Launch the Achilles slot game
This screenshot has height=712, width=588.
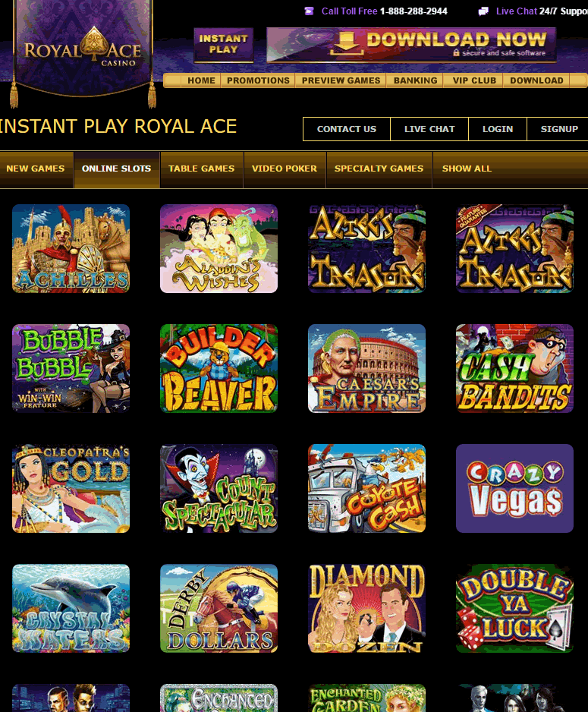coord(71,248)
